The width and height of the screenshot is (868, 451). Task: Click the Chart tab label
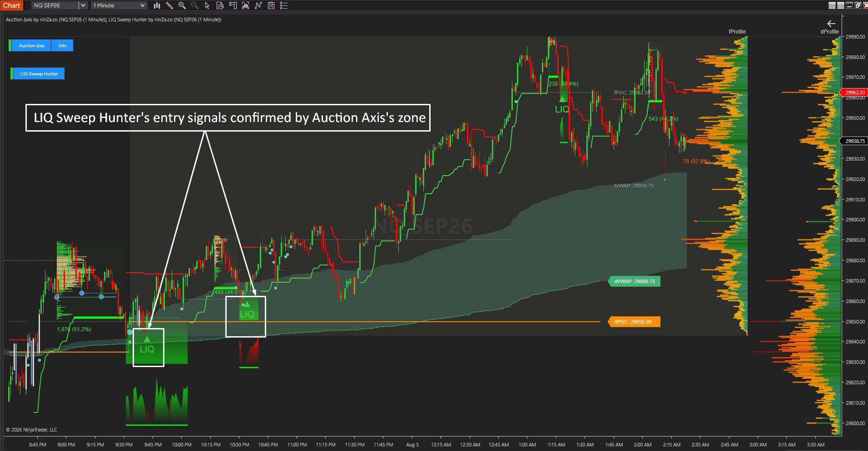coord(12,5)
